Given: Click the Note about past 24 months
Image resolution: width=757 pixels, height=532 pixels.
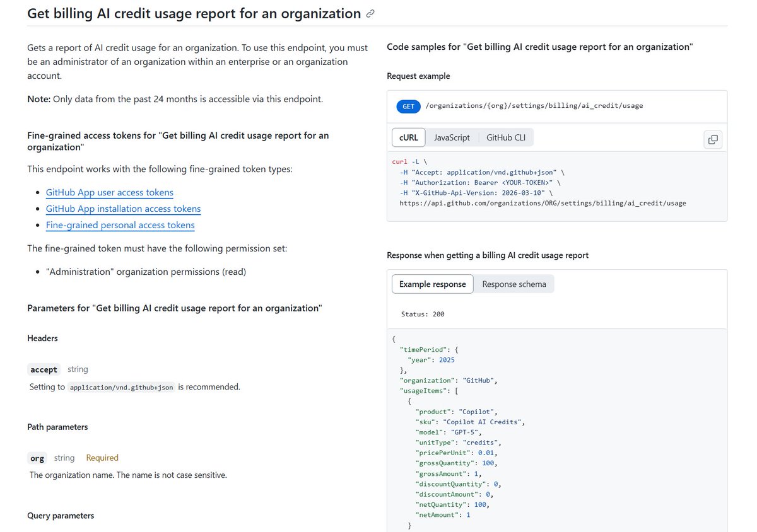Looking at the screenshot, I should 175,99.
